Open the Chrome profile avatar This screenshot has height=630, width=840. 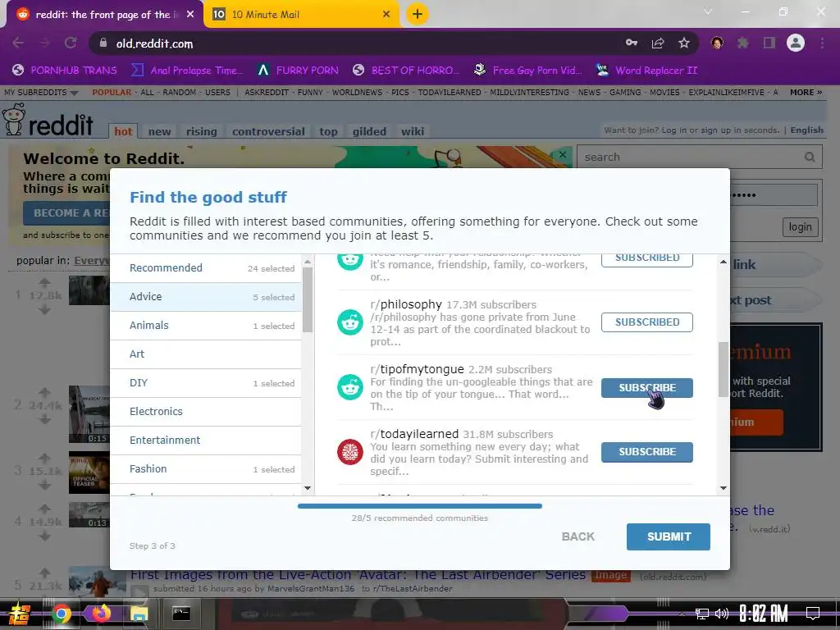click(x=796, y=43)
